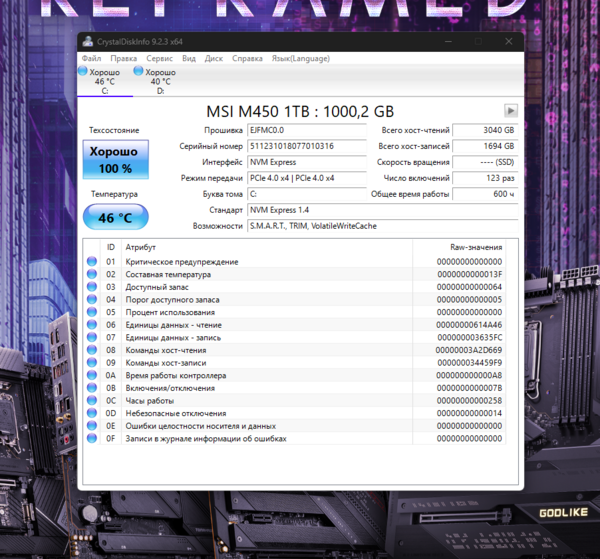The height and width of the screenshot is (559, 600).
Task: Click status orb for attribute 0C
Action: (92, 400)
